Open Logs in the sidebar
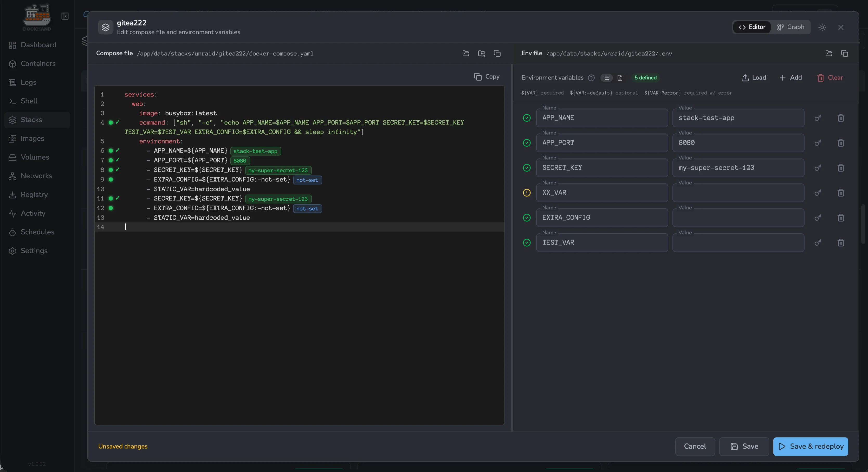The image size is (868, 472). (x=37, y=82)
